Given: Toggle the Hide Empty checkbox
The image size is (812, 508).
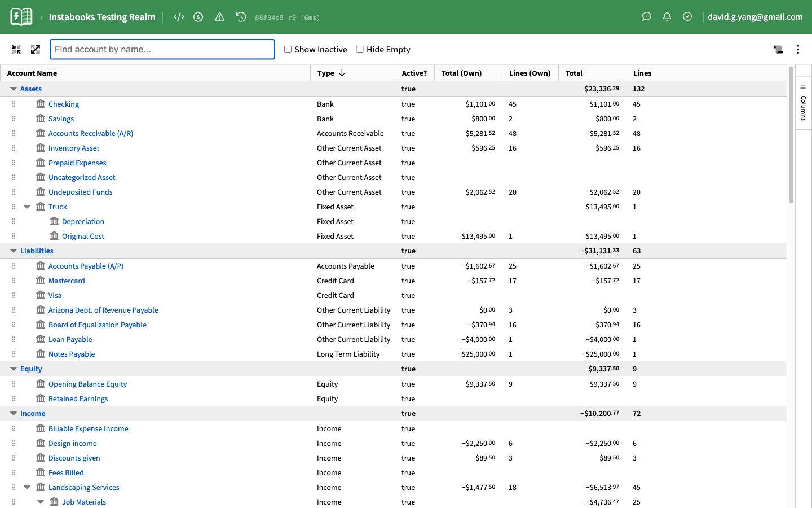Looking at the screenshot, I should point(360,50).
